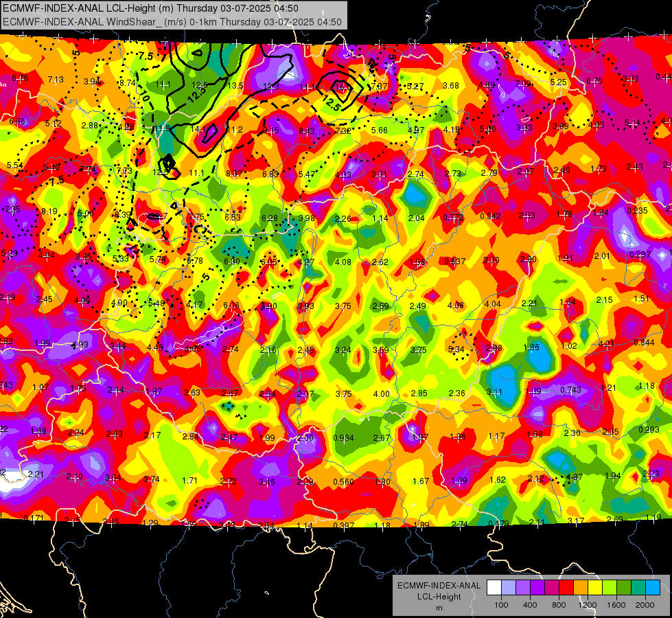Click the medium violet legend swatch
The width and height of the screenshot is (672, 618).
click(x=523, y=588)
